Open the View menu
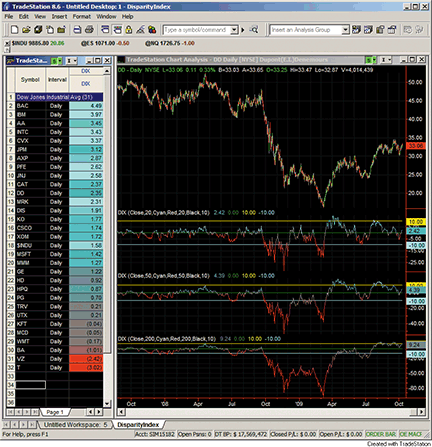This screenshot has width=432, height=447. [40, 16]
